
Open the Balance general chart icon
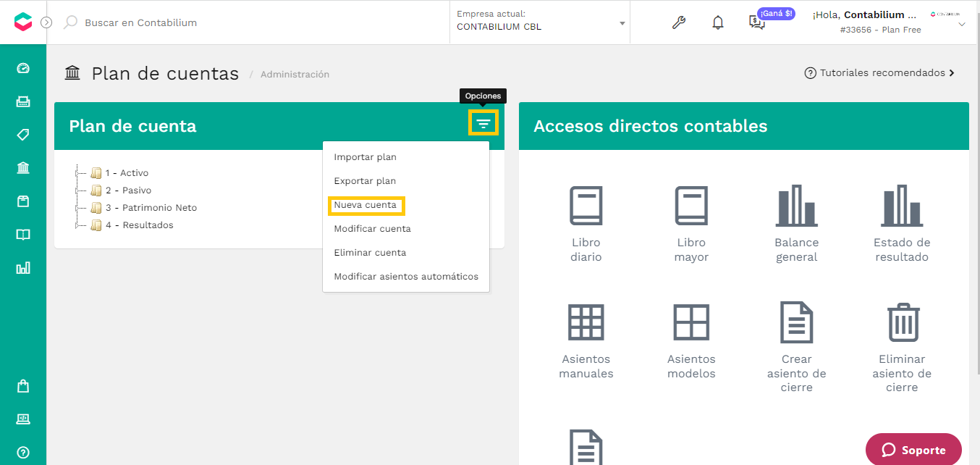pos(796,206)
